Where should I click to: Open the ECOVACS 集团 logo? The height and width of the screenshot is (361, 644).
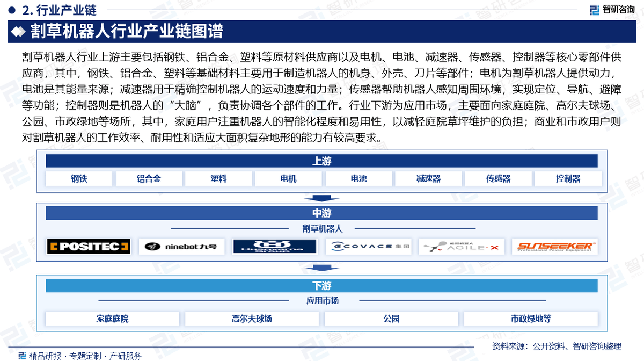coord(368,247)
